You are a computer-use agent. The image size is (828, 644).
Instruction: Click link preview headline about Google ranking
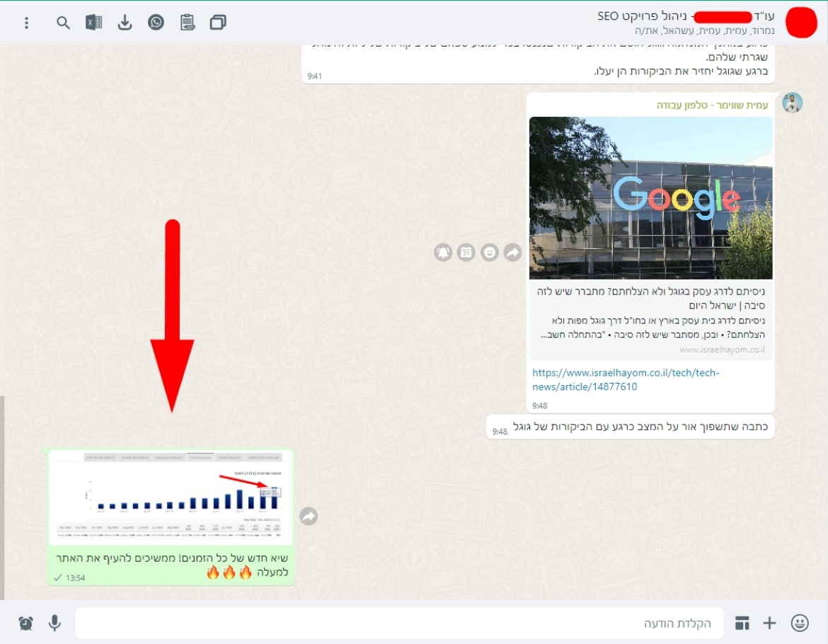point(650,298)
